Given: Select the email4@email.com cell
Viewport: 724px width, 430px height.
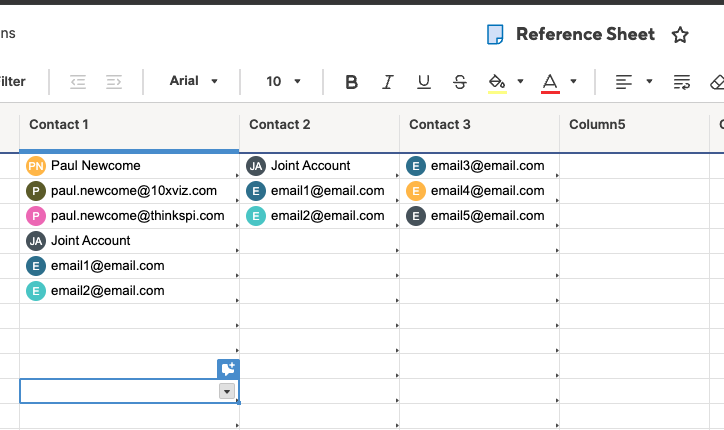Looking at the screenshot, I should [x=479, y=191].
